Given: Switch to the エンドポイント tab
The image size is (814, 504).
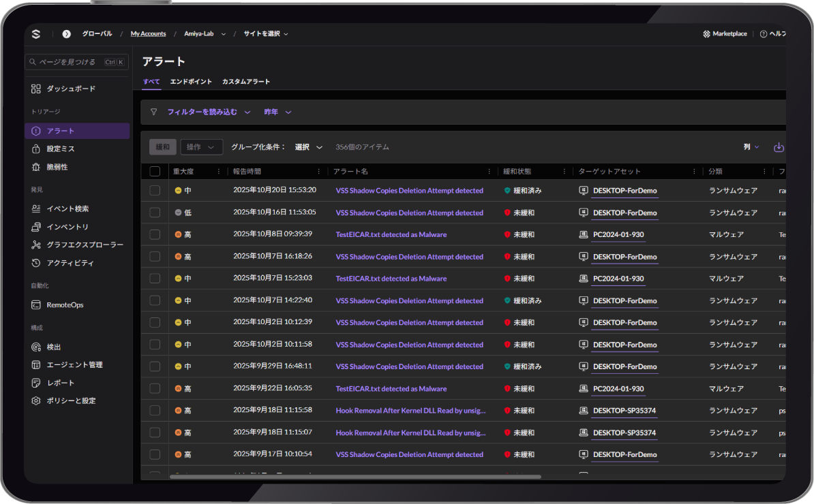Looking at the screenshot, I should 191,82.
